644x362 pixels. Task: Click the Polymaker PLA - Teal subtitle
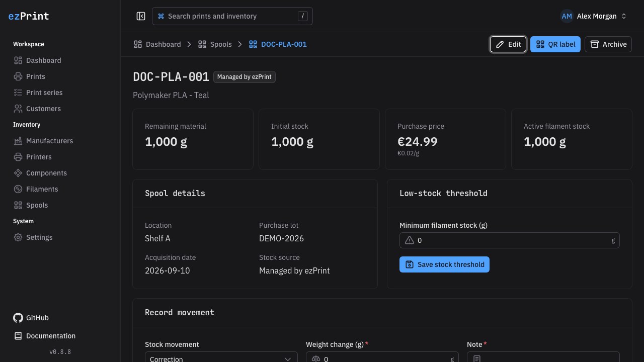(x=171, y=95)
